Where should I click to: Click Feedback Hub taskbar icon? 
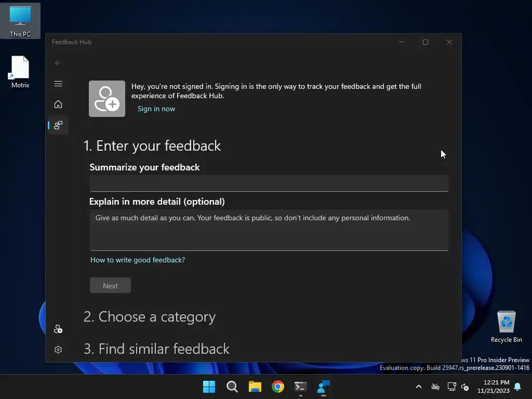pos(324,387)
